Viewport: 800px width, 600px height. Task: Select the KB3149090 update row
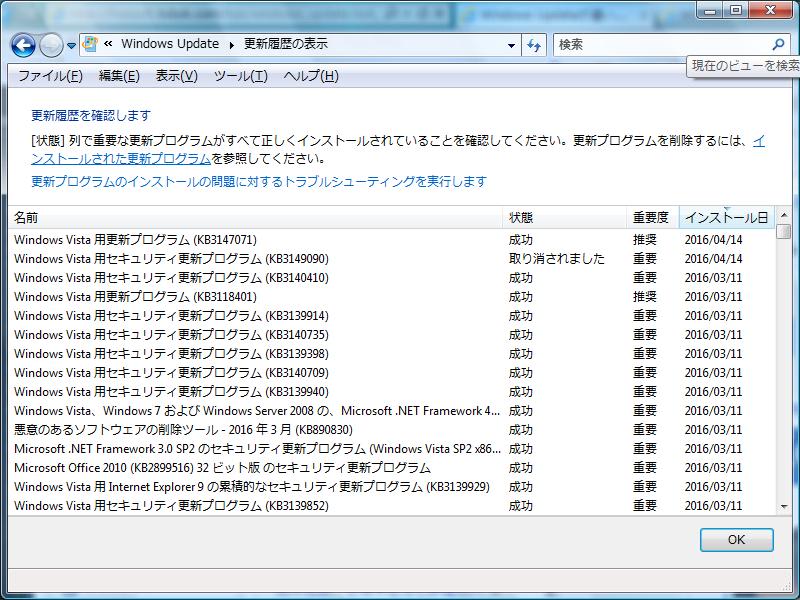[x=171, y=259]
